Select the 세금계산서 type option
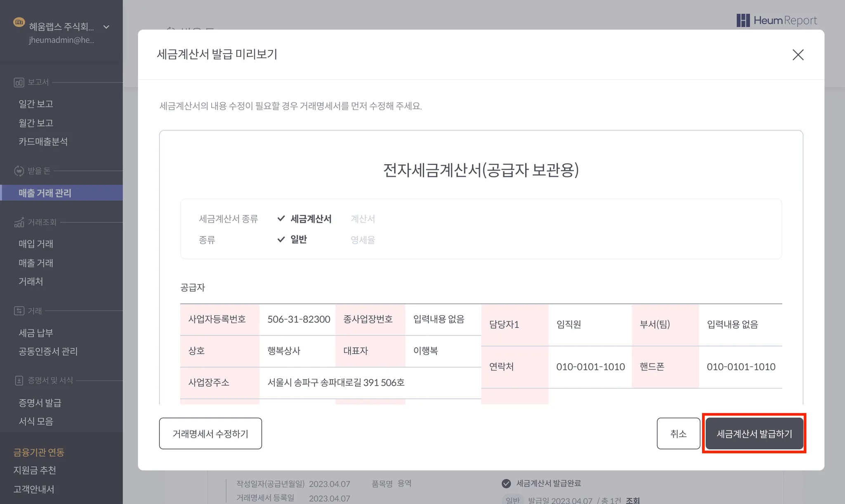The height and width of the screenshot is (504, 845). (x=310, y=219)
